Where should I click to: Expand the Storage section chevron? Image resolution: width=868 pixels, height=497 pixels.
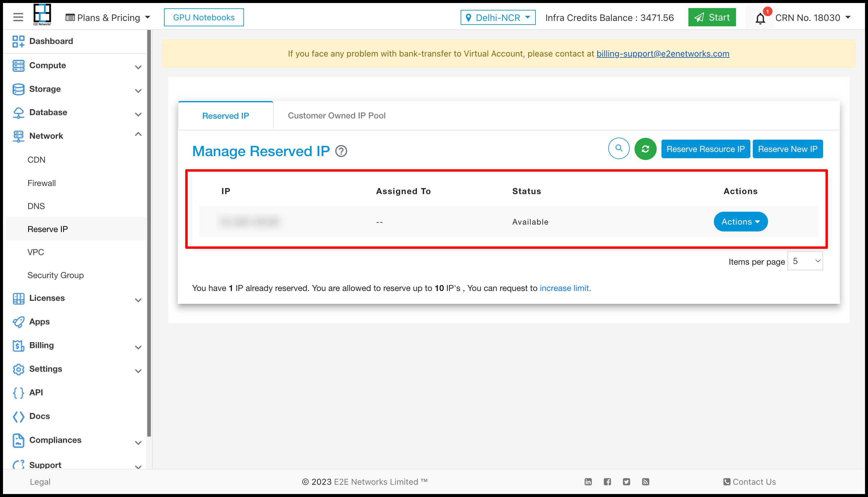[x=138, y=90]
